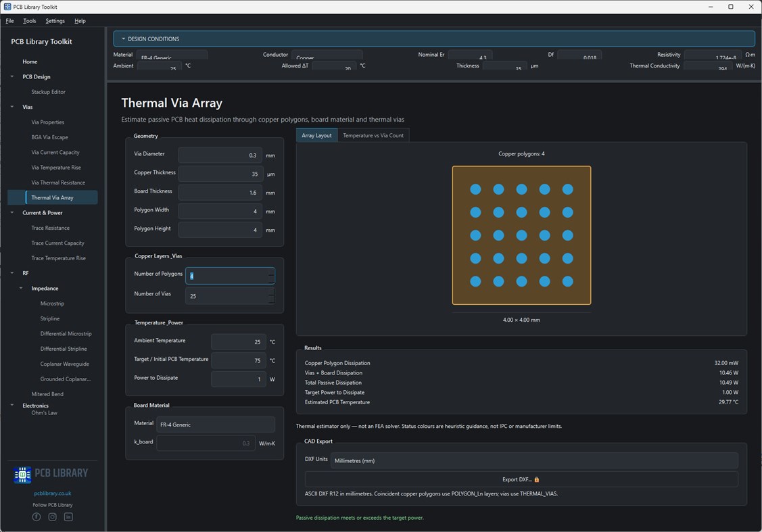
Task: Click the Power to Dissipate field
Action: point(239,379)
